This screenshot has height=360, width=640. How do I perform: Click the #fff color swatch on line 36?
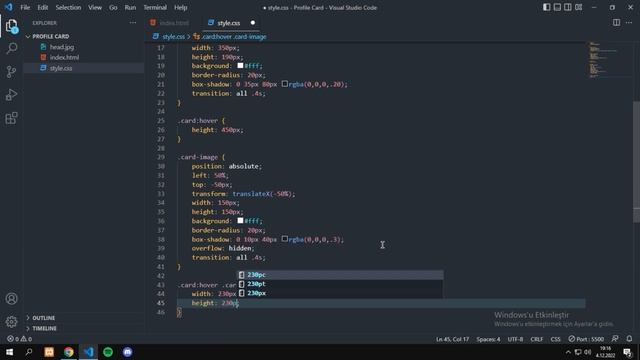[240, 221]
